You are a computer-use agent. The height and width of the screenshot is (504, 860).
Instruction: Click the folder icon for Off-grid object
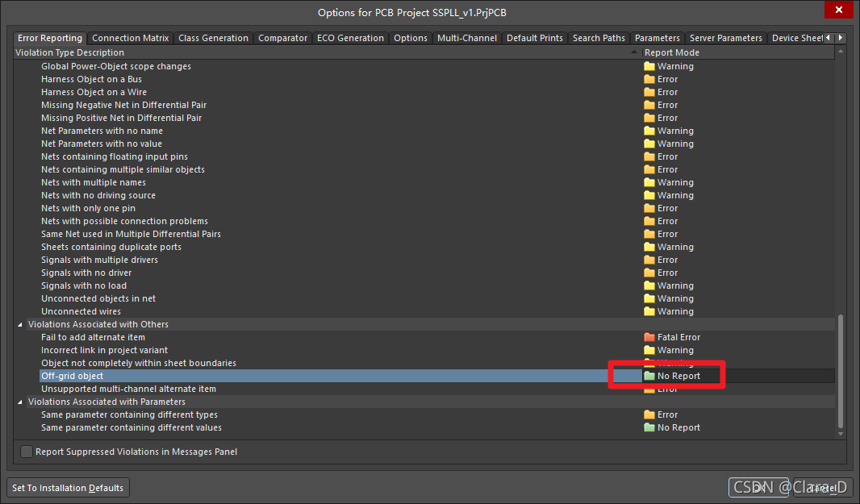click(x=649, y=376)
